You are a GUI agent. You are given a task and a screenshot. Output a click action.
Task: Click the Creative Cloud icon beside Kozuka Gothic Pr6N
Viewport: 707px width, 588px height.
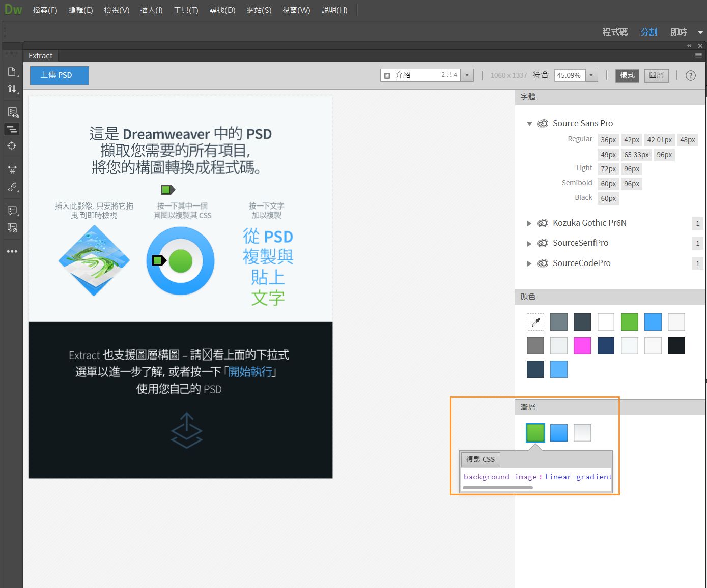pos(543,223)
